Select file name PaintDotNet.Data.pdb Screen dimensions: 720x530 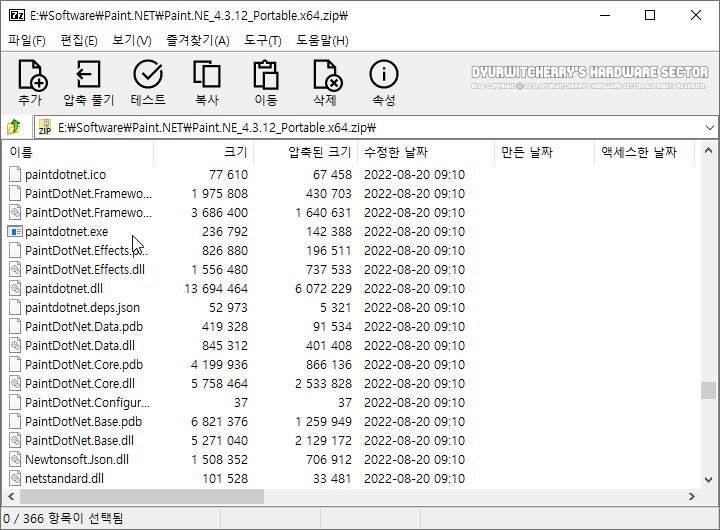pos(84,327)
